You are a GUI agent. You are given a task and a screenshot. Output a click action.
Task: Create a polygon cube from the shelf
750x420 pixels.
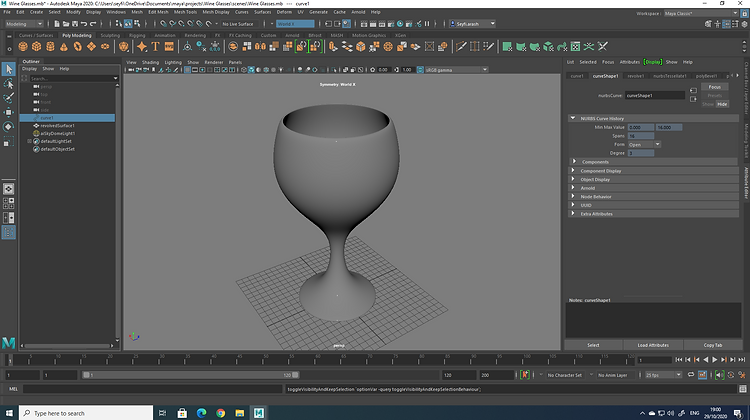pos(36,46)
